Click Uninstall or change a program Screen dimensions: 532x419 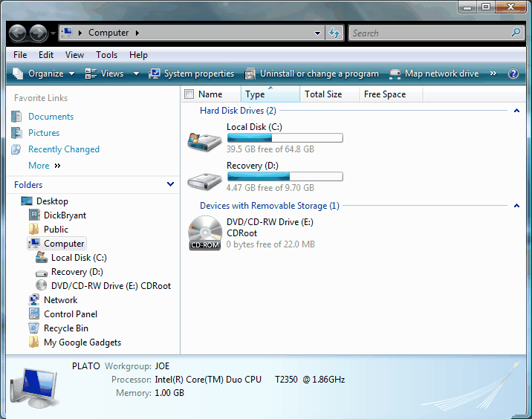click(x=311, y=74)
